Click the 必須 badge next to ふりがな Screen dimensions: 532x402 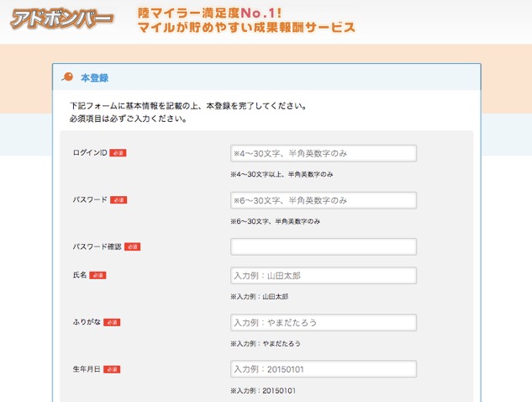112,322
